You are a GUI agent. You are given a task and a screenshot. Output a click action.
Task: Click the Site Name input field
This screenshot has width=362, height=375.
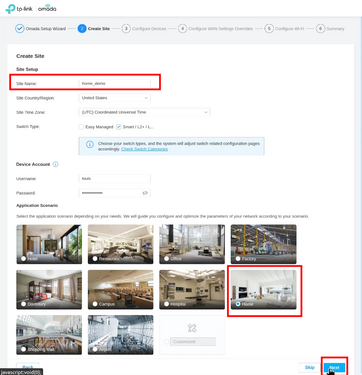coord(114,83)
